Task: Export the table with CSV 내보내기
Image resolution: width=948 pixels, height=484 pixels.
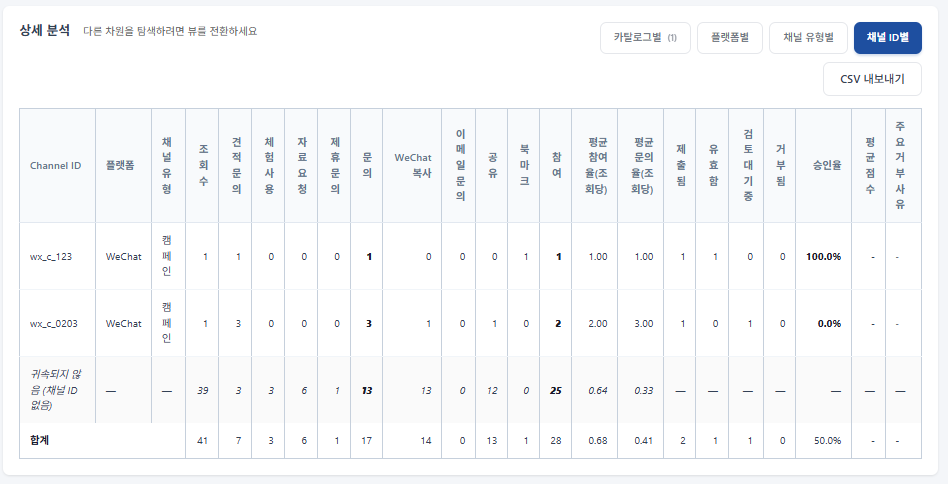Action: (x=872, y=79)
